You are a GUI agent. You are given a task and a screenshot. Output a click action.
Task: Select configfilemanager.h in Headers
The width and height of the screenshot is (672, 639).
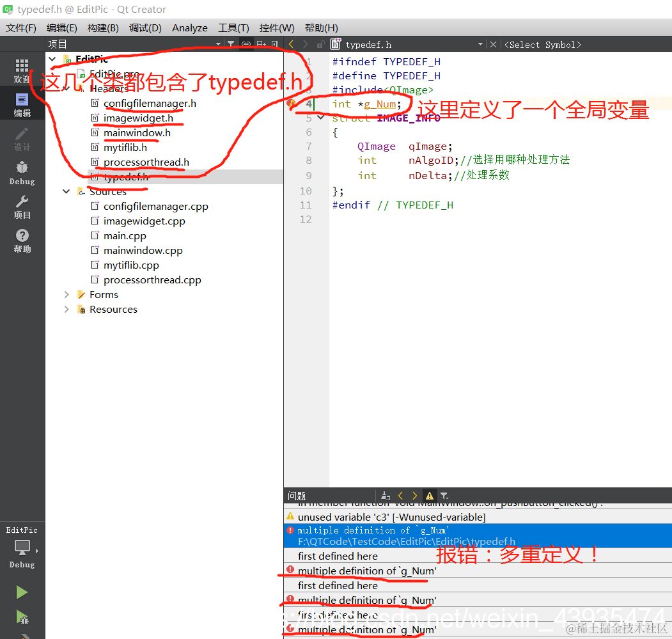click(150, 104)
